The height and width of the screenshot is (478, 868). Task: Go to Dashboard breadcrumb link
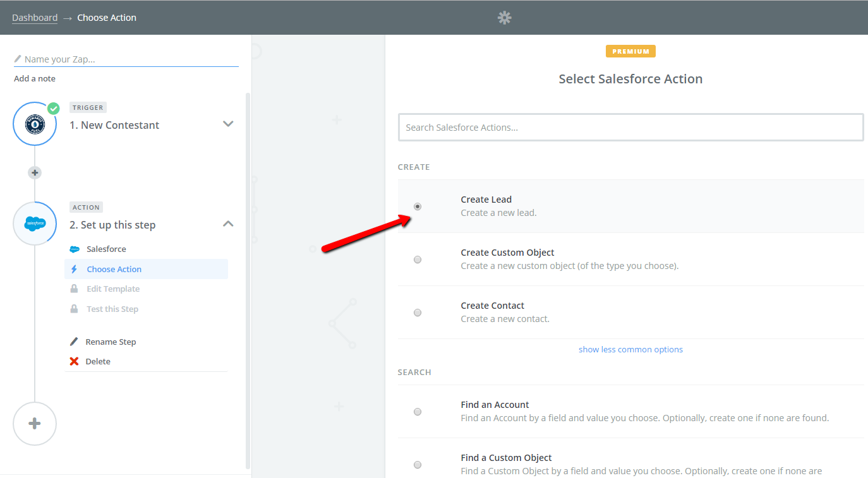pos(35,18)
